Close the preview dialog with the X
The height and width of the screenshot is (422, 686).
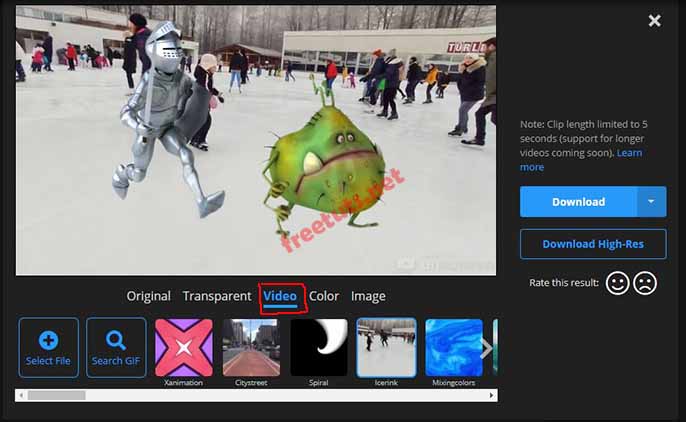tap(654, 21)
